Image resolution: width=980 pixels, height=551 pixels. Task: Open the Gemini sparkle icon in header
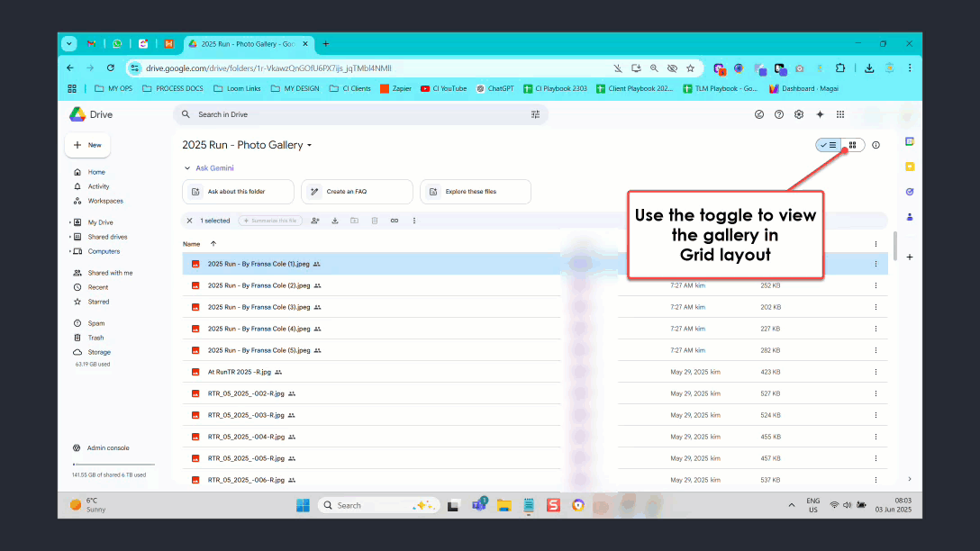(x=820, y=114)
